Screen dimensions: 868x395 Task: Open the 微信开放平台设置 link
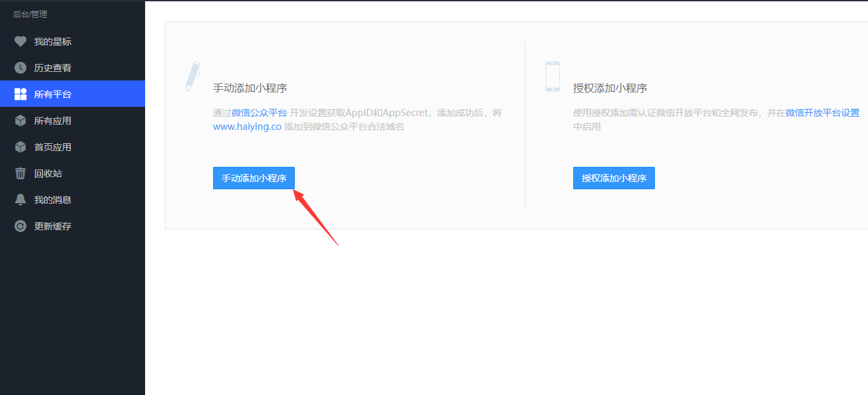pos(822,113)
